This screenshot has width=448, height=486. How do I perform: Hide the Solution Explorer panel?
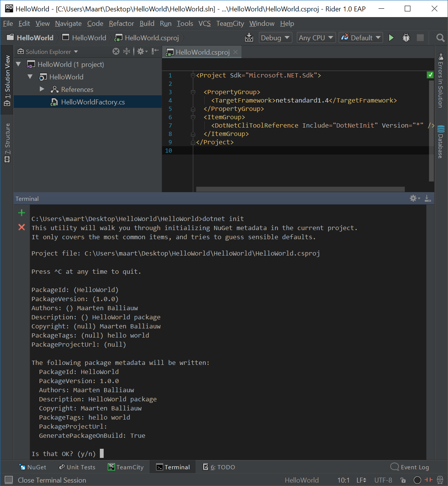tap(155, 51)
